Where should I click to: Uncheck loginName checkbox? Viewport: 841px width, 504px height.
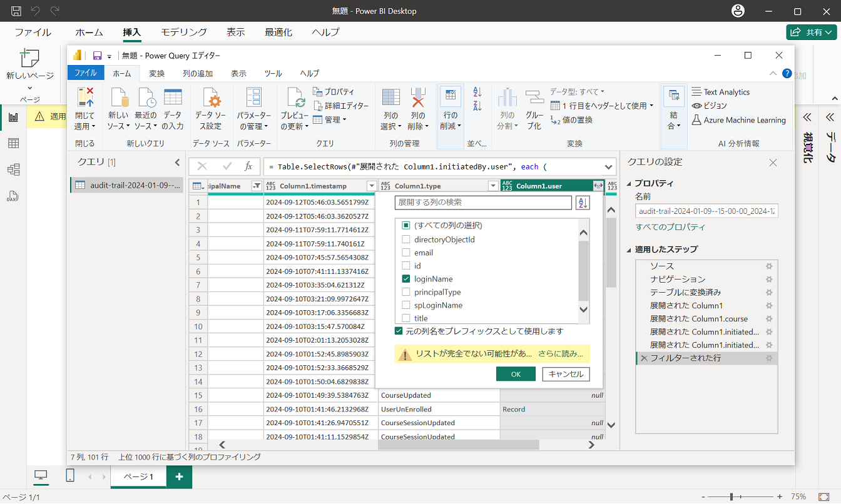[405, 279]
